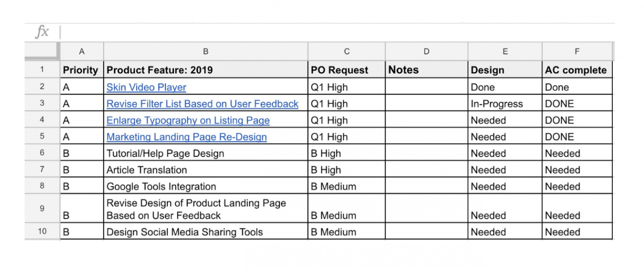
Task: Select AC complete Needed cell for Social Media row
Action: point(577,232)
